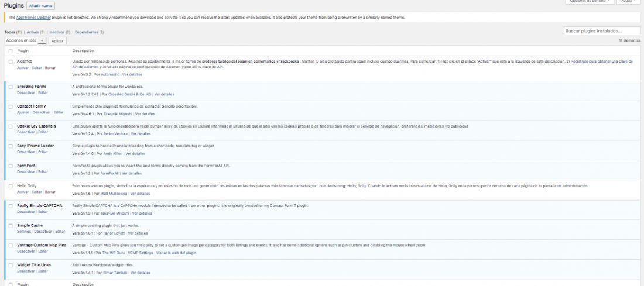Screen dimensions: 644x286
Task: Open the Acciones en lote dropdown
Action: (x=25, y=40)
